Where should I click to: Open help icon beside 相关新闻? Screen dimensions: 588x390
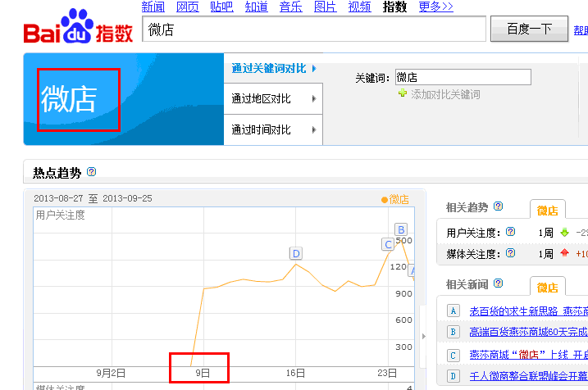coord(498,283)
